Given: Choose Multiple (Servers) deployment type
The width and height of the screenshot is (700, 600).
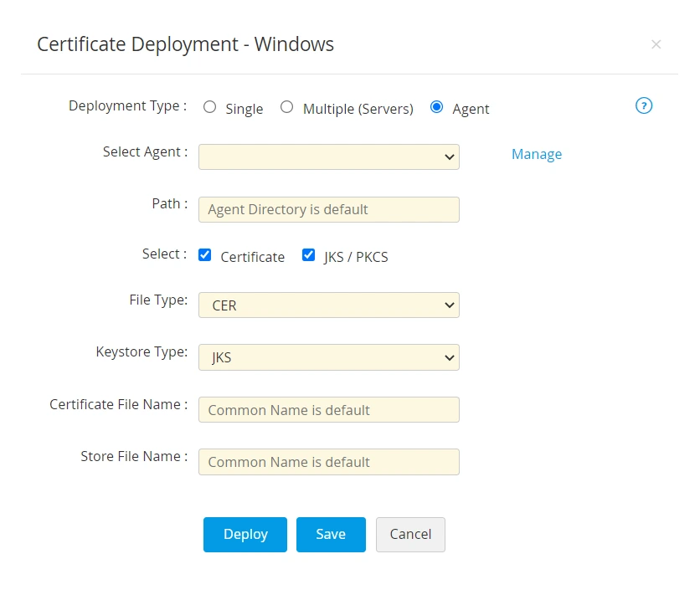Looking at the screenshot, I should point(286,106).
